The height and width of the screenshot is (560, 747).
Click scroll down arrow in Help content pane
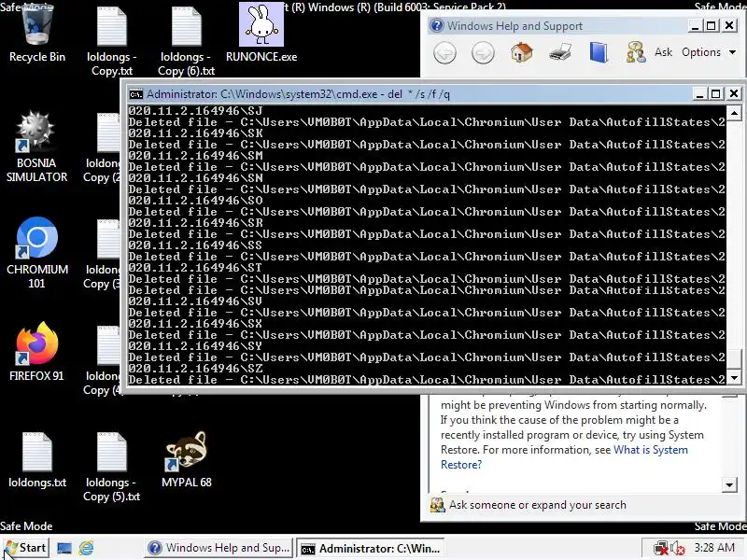click(729, 484)
